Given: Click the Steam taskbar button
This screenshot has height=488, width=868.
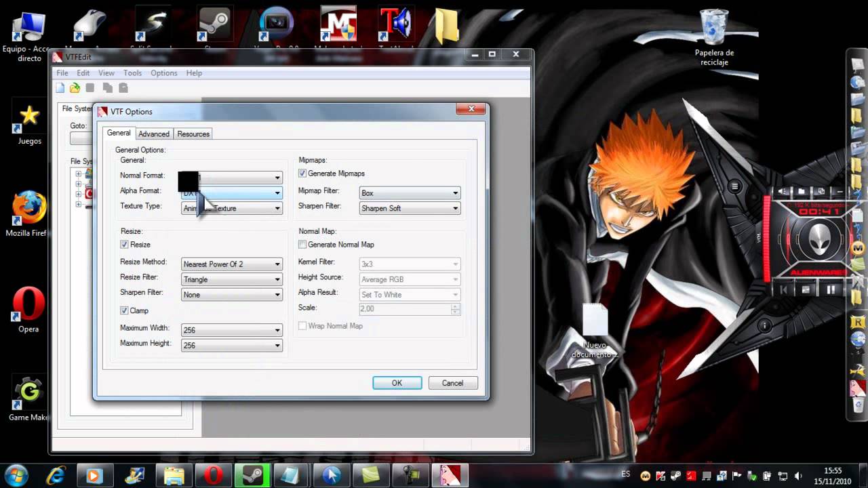Looking at the screenshot, I should (x=252, y=475).
